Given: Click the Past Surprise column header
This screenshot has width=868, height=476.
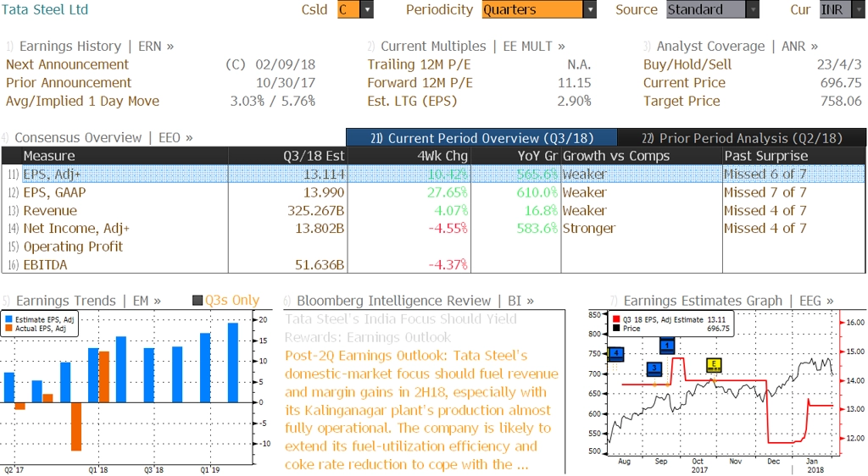Looking at the screenshot, I should pyautogui.click(x=793, y=156).
